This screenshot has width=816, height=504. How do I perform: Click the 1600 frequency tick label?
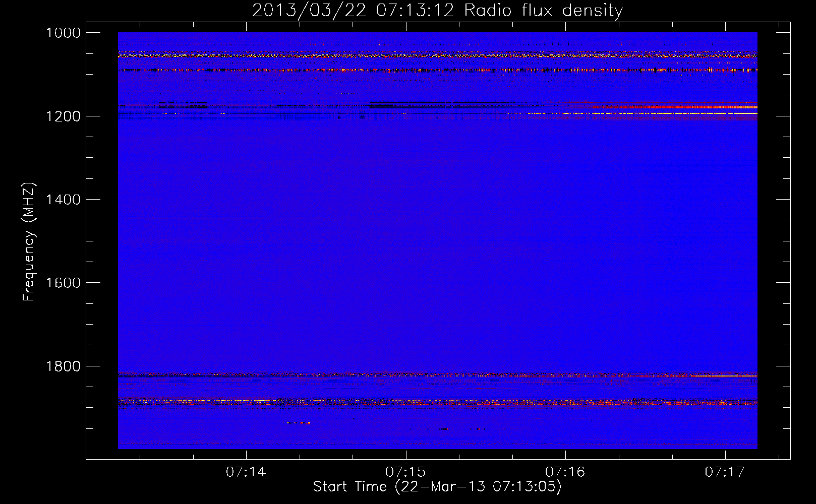pyautogui.click(x=63, y=283)
